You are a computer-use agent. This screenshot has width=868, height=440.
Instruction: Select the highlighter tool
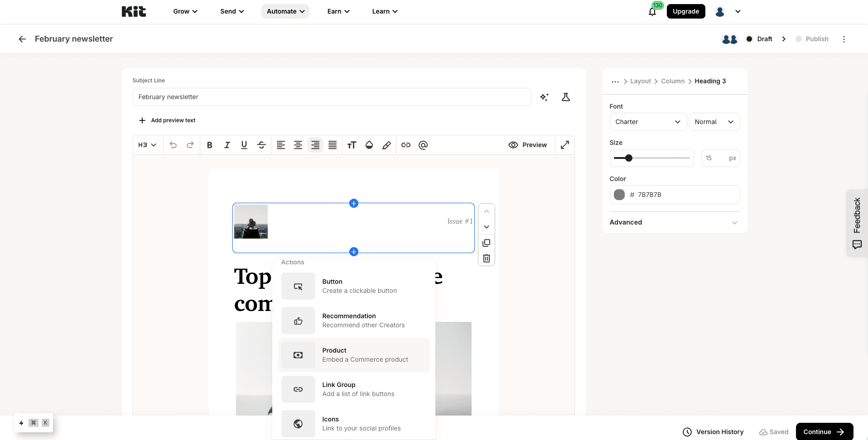386,145
